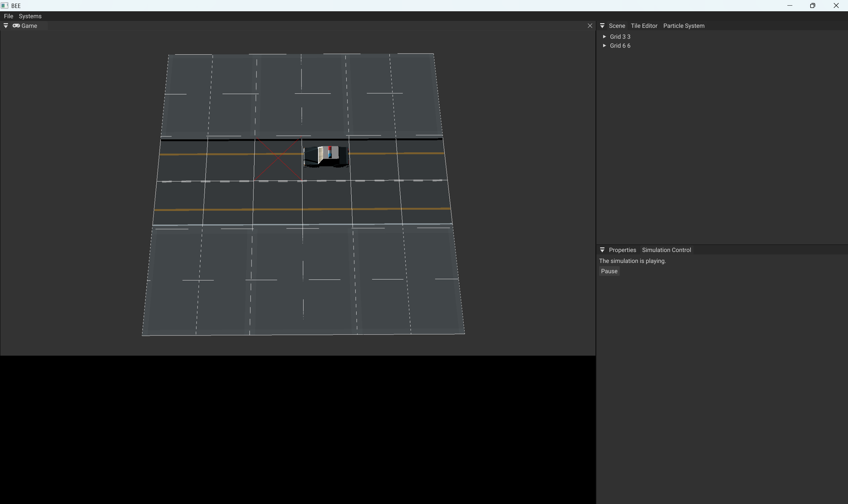
Task: Open the File menu
Action: (x=8, y=16)
